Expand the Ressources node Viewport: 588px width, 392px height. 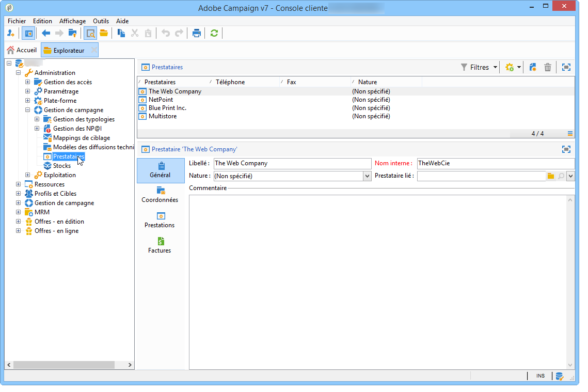point(19,184)
